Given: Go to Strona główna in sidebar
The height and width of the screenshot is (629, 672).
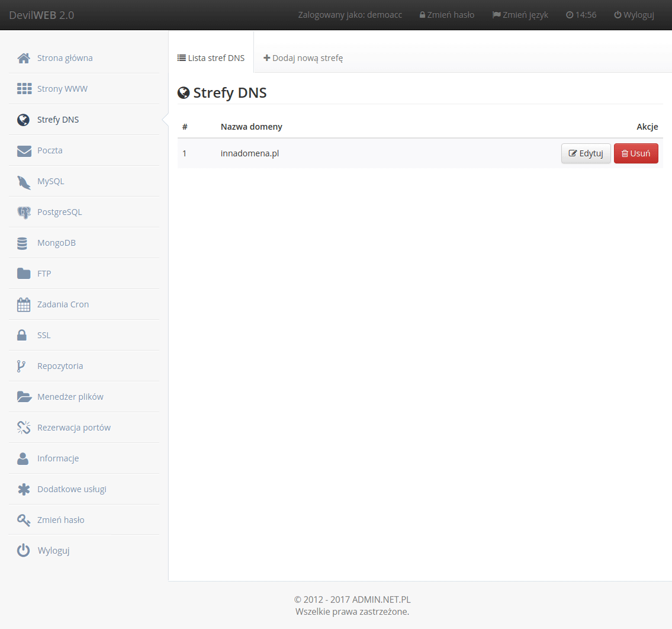Looking at the screenshot, I should tap(65, 58).
